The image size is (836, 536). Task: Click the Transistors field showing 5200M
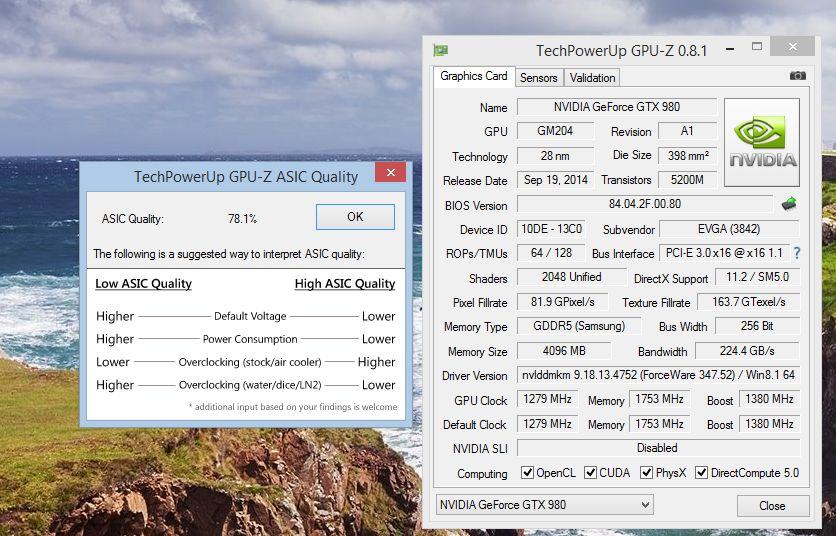point(687,180)
